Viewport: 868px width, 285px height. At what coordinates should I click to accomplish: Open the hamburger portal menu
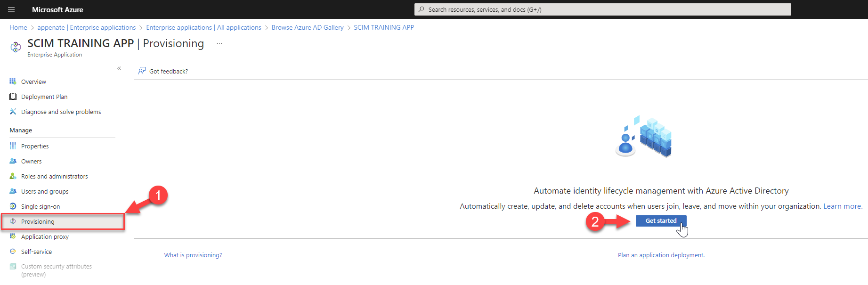pos(11,9)
